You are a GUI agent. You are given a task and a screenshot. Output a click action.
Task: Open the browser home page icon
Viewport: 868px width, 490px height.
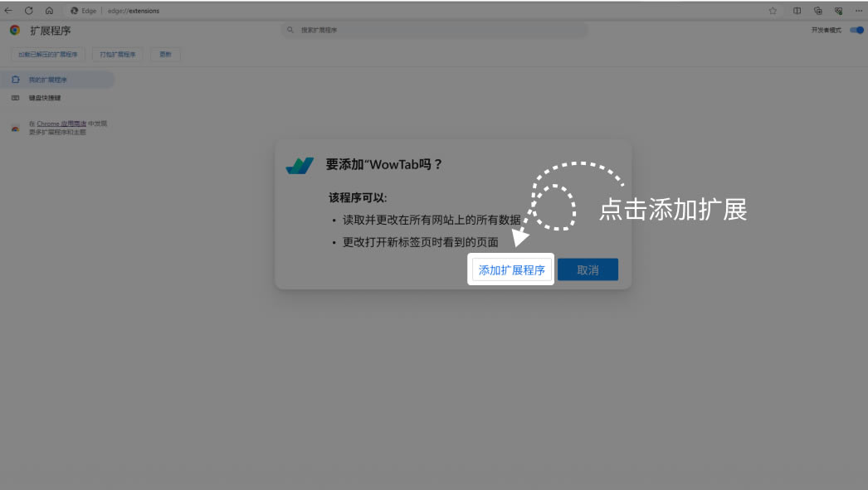(x=49, y=11)
